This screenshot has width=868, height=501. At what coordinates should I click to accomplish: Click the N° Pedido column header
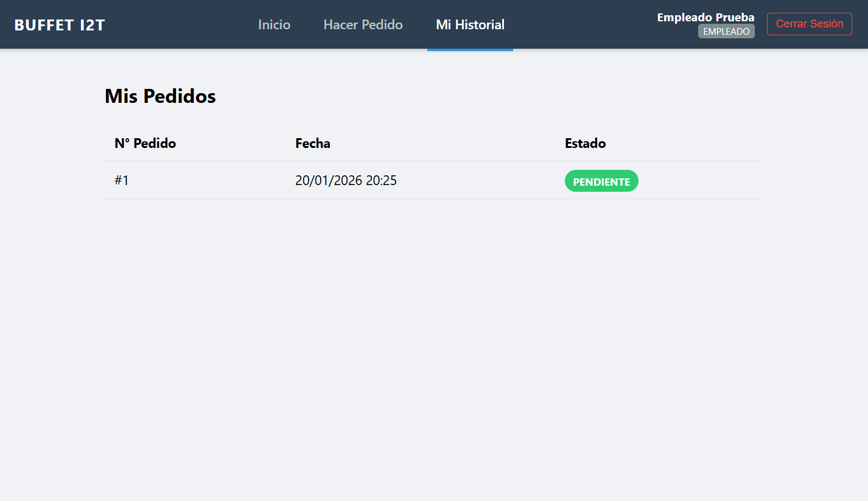click(x=145, y=144)
